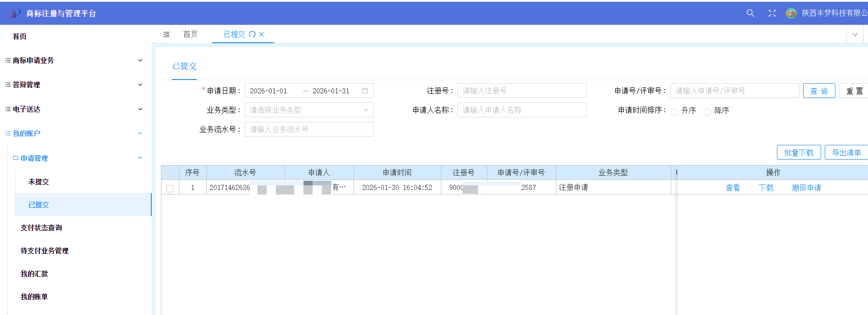Select the 升序 radio option
The width and height of the screenshot is (868, 315).
[674, 112]
